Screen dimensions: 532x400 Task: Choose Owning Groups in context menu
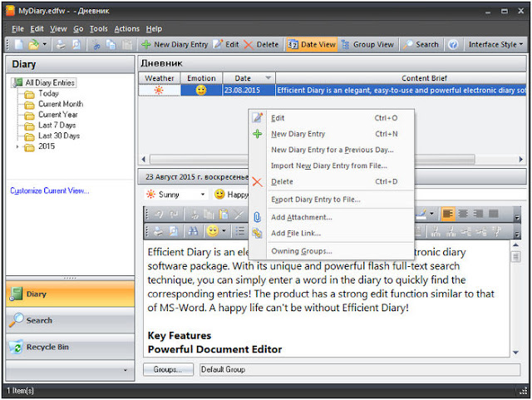(332, 251)
